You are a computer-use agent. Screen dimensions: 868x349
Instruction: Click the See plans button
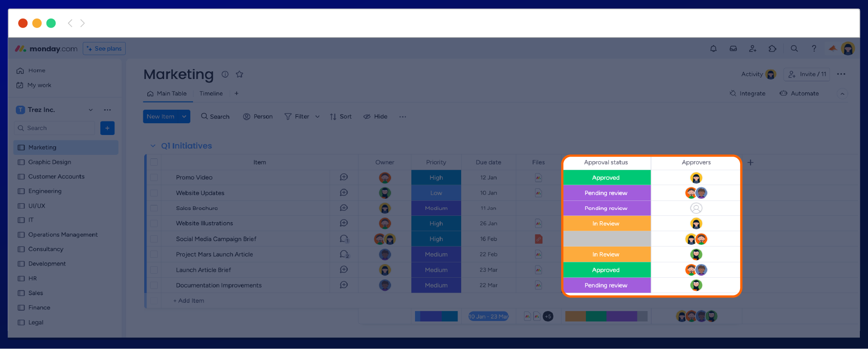(x=104, y=49)
